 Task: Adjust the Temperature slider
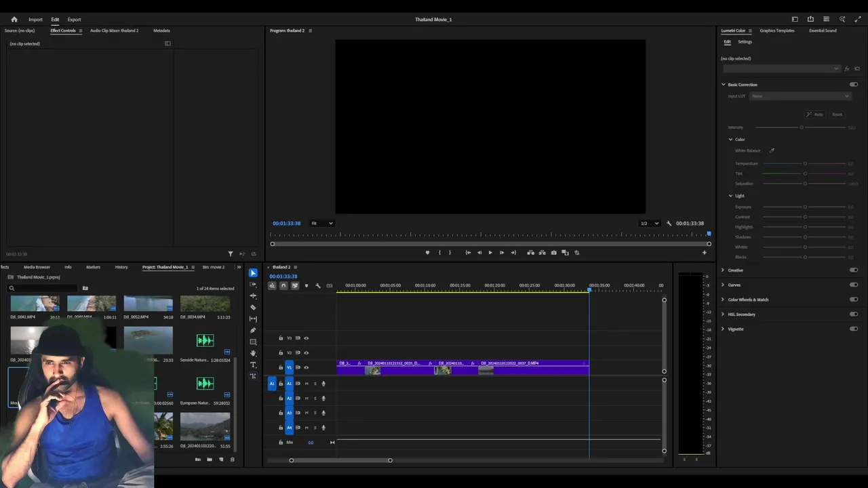point(805,163)
